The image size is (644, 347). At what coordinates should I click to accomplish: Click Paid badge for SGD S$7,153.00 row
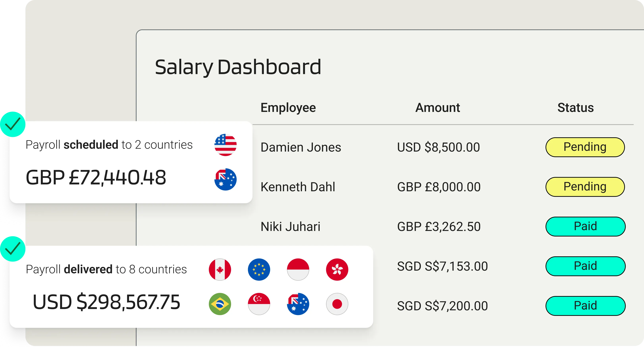click(585, 266)
